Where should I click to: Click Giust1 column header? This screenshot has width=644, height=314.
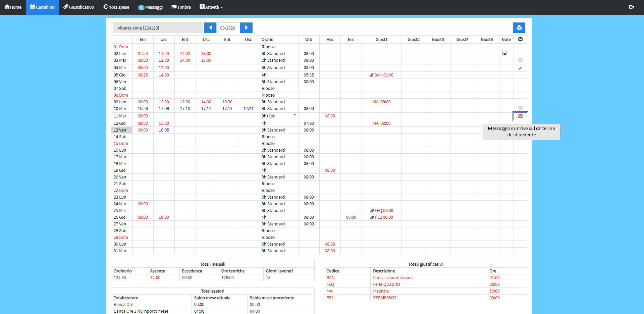pyautogui.click(x=381, y=40)
